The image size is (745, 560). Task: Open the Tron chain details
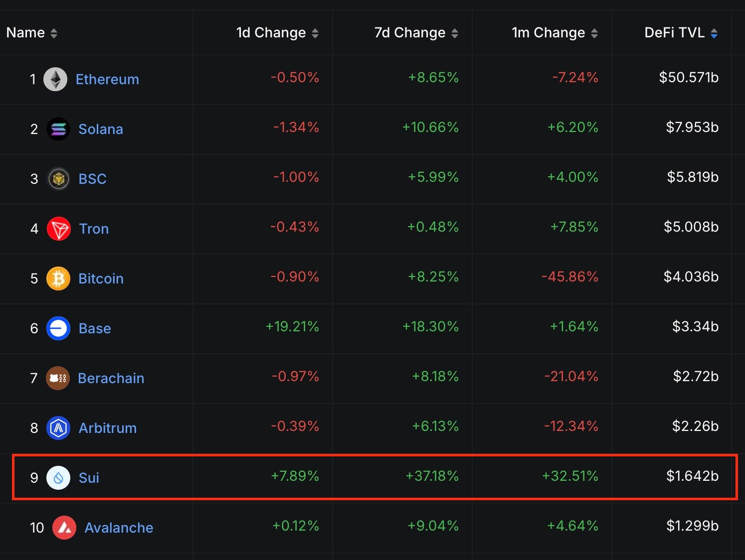pyautogui.click(x=94, y=229)
